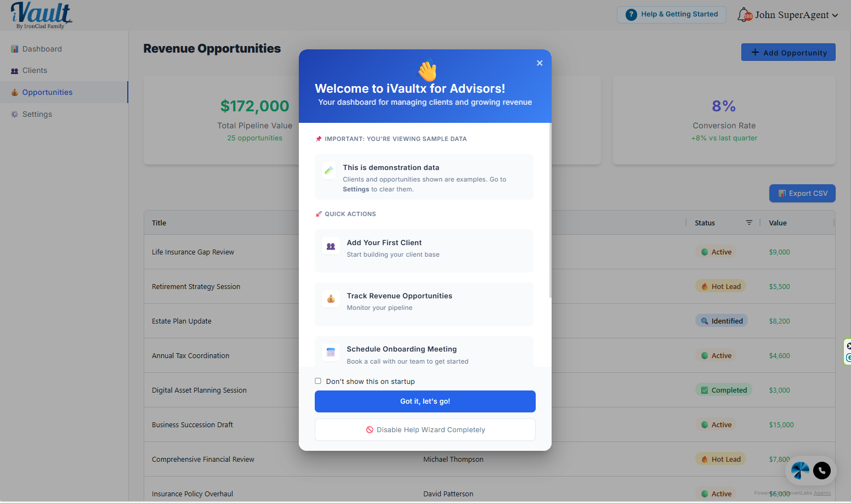Select Add Your First Client quick action
This screenshot has height=504, width=851.
[x=424, y=251]
